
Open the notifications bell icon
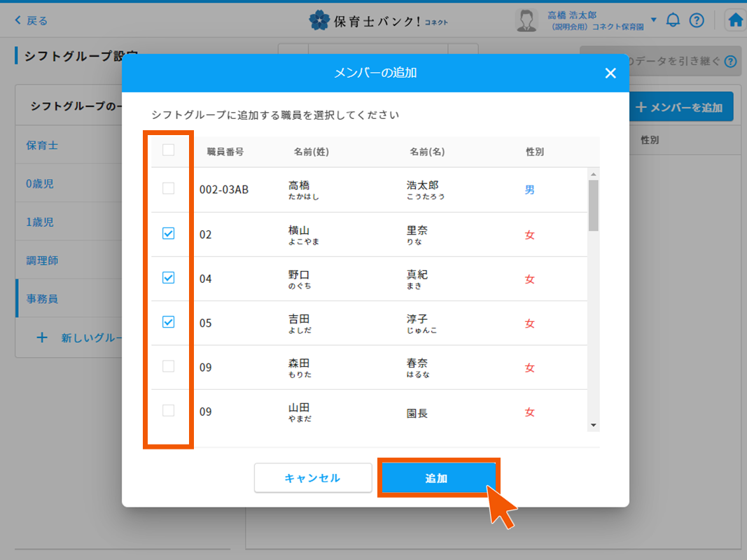[673, 20]
